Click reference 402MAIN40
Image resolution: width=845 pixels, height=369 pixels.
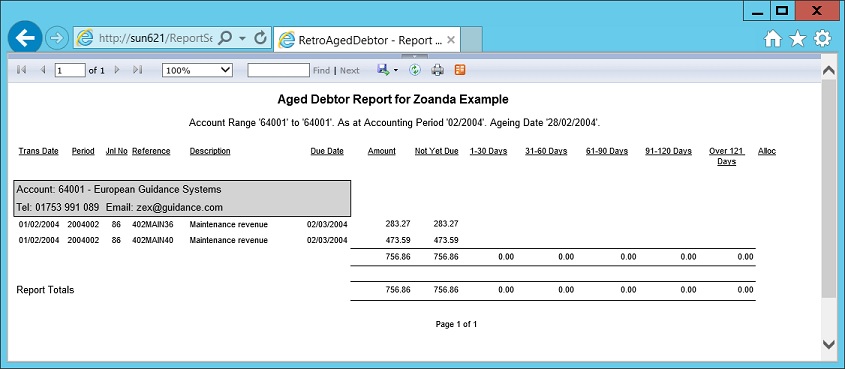click(153, 240)
